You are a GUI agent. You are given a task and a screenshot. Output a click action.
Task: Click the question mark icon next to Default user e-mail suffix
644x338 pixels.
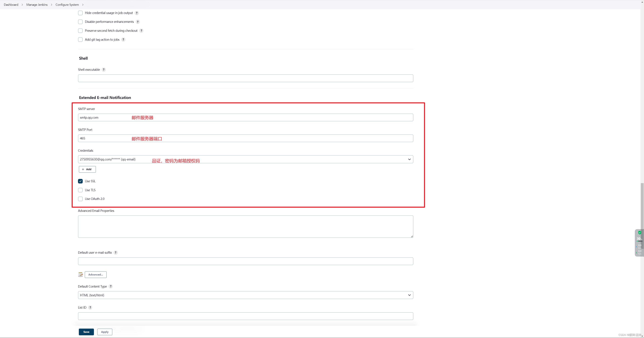point(116,252)
